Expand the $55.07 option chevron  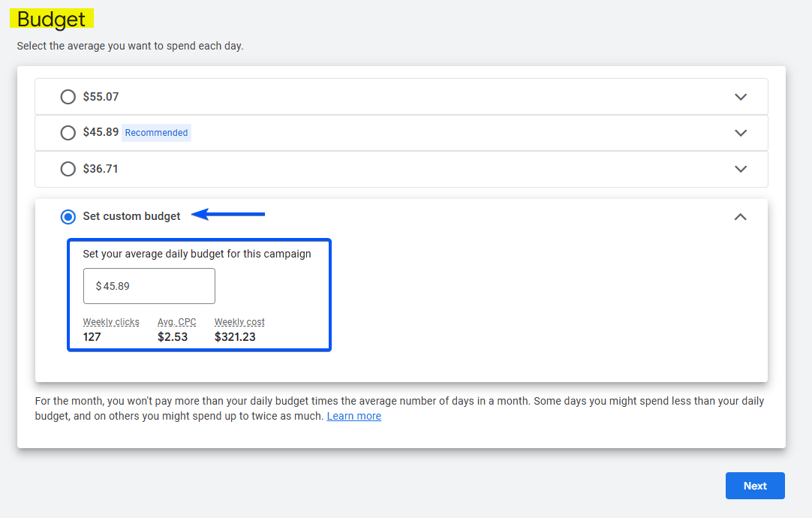click(741, 97)
